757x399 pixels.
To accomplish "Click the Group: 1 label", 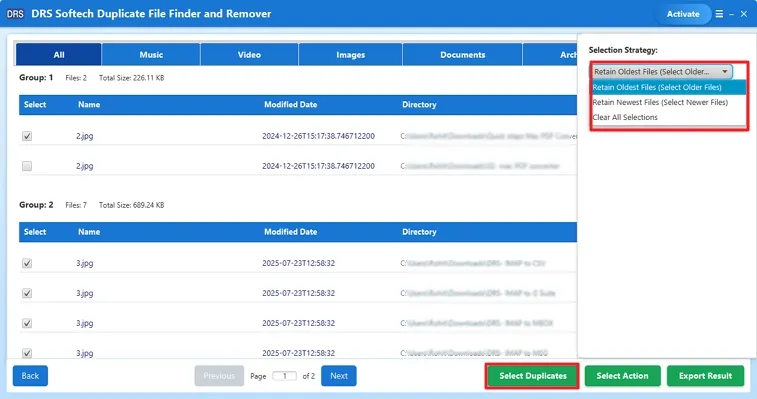I will [36, 77].
